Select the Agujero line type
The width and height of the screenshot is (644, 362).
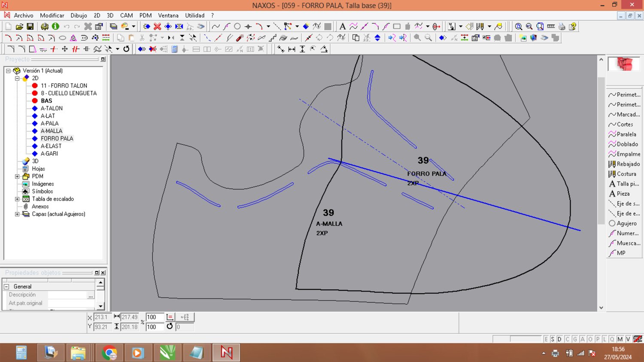[x=623, y=223]
